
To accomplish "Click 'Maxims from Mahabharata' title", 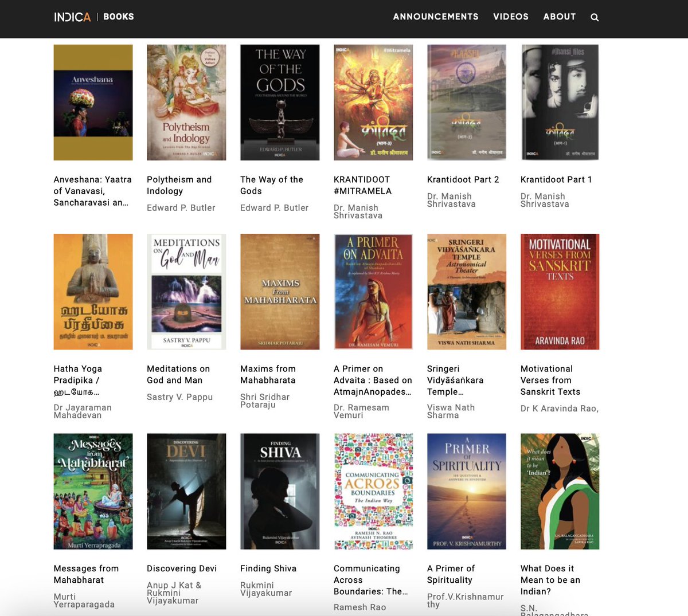I will coord(268,375).
